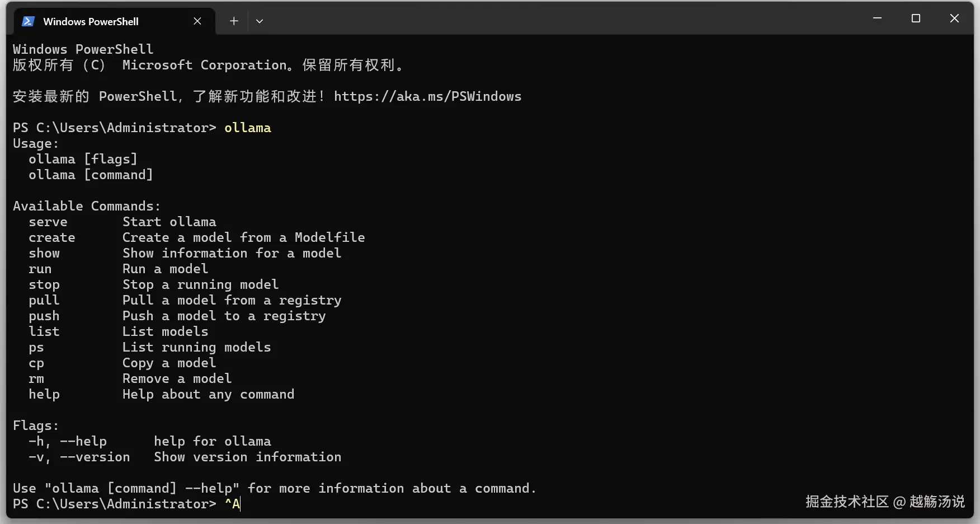The image size is (980, 524).
Task: Close the terminal window
Action: (x=954, y=18)
